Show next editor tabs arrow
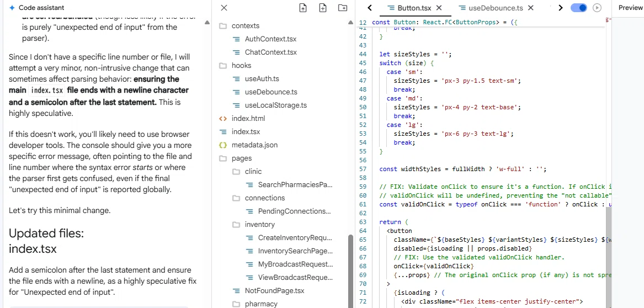The width and height of the screenshot is (644, 308). (x=561, y=8)
